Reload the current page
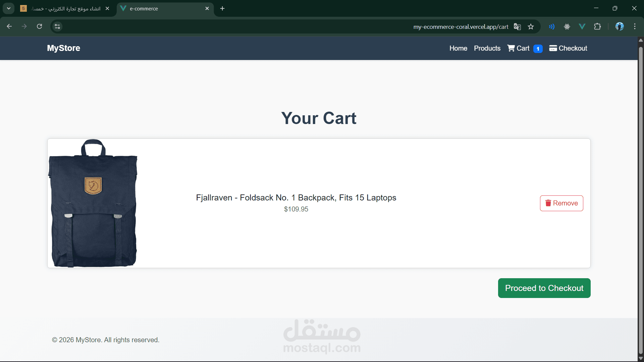Viewport: 644px width, 362px height. 39,26
